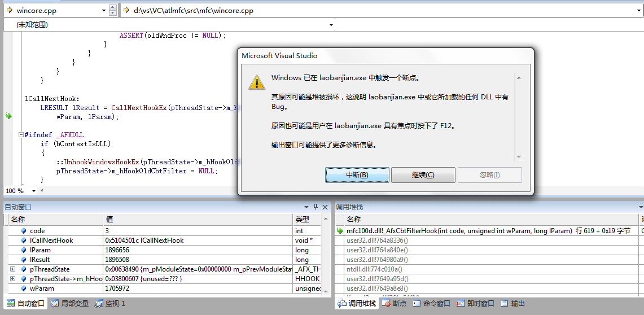Select the ntdll.dll!774c010a() stack frame
The width and height of the screenshot is (644, 315).
point(374,269)
